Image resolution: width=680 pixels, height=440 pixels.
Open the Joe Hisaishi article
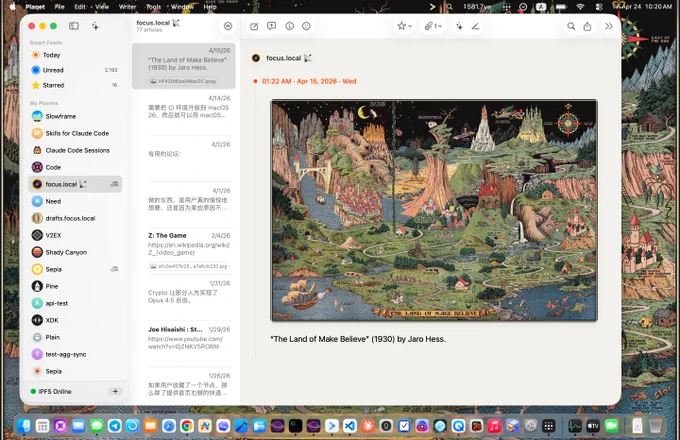(184, 343)
